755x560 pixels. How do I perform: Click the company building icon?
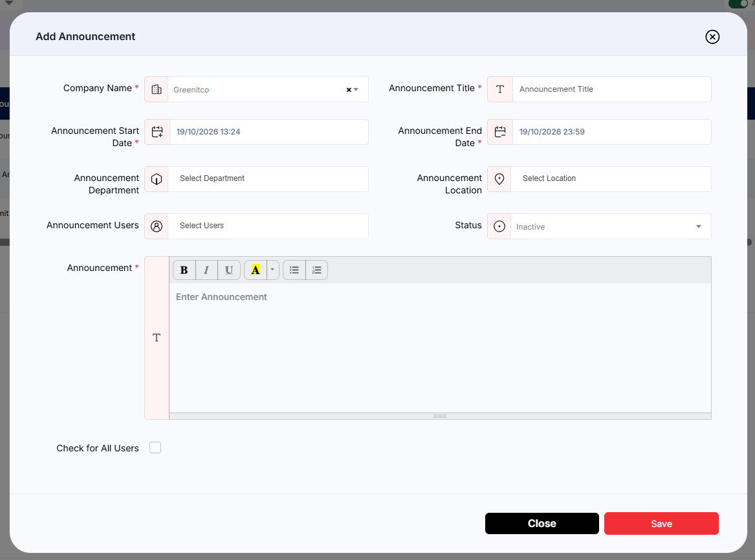157,89
